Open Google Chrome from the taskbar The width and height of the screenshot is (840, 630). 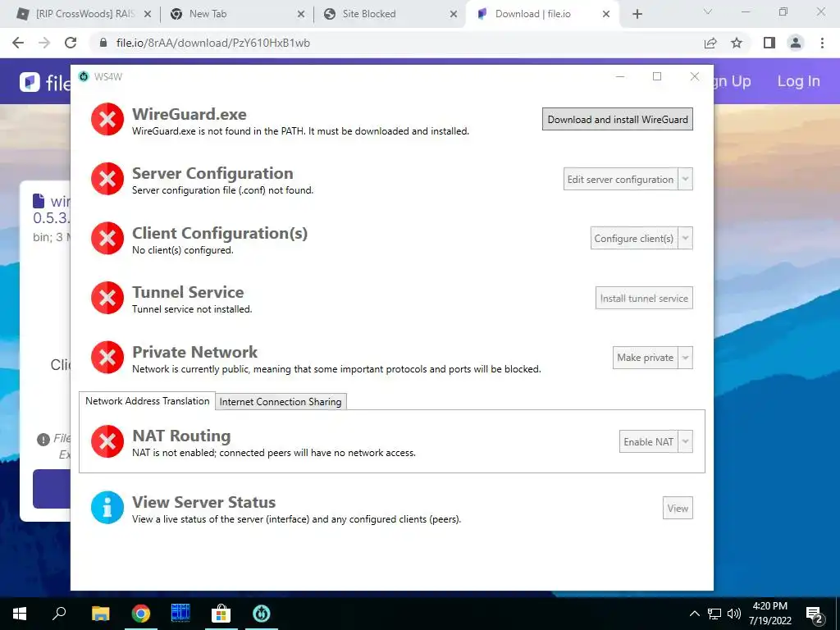141,614
